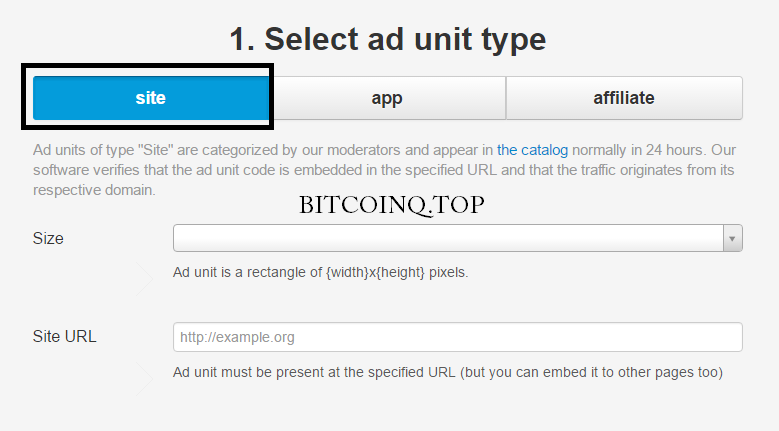This screenshot has width=779, height=431.
Task: Click the faint chevron beside the Site URL hint
Action: tap(145, 379)
